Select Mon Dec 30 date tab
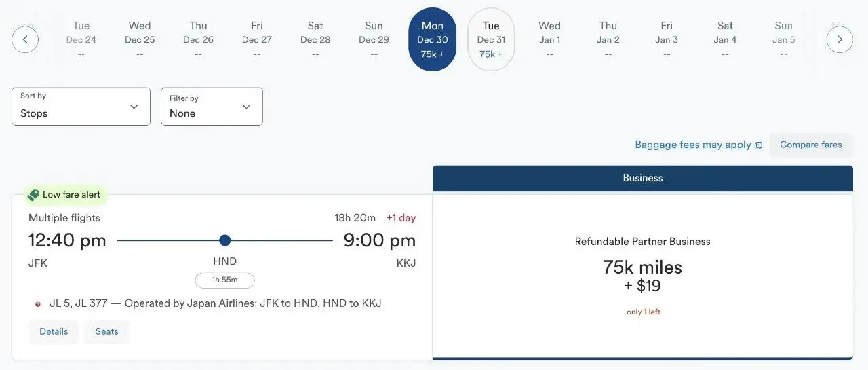Image resolution: width=868 pixels, height=370 pixels. point(433,39)
